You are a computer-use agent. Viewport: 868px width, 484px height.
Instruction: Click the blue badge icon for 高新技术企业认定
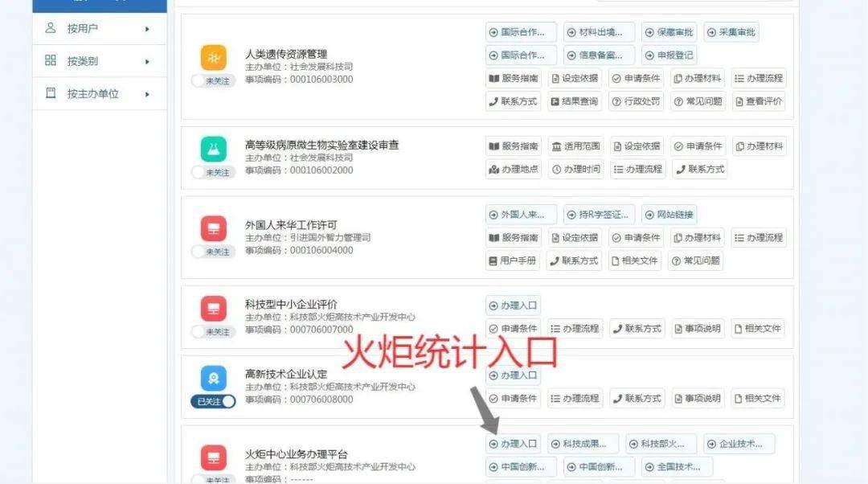pos(213,378)
